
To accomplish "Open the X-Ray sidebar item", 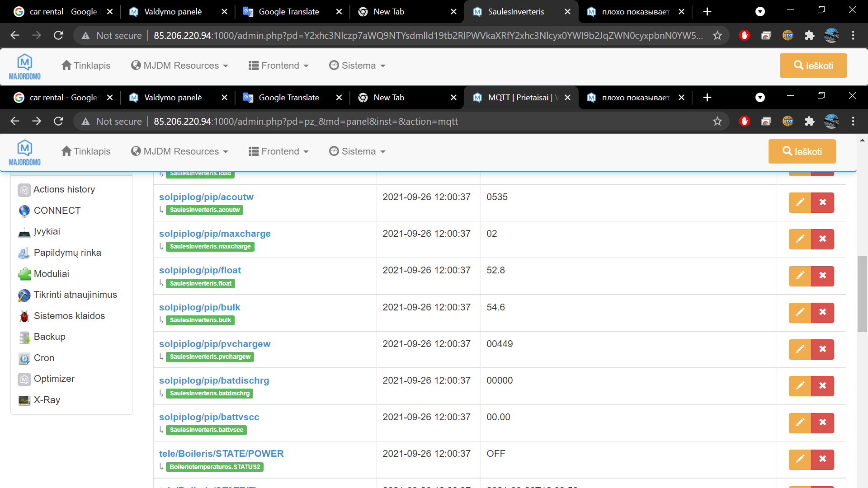I will tap(47, 400).
